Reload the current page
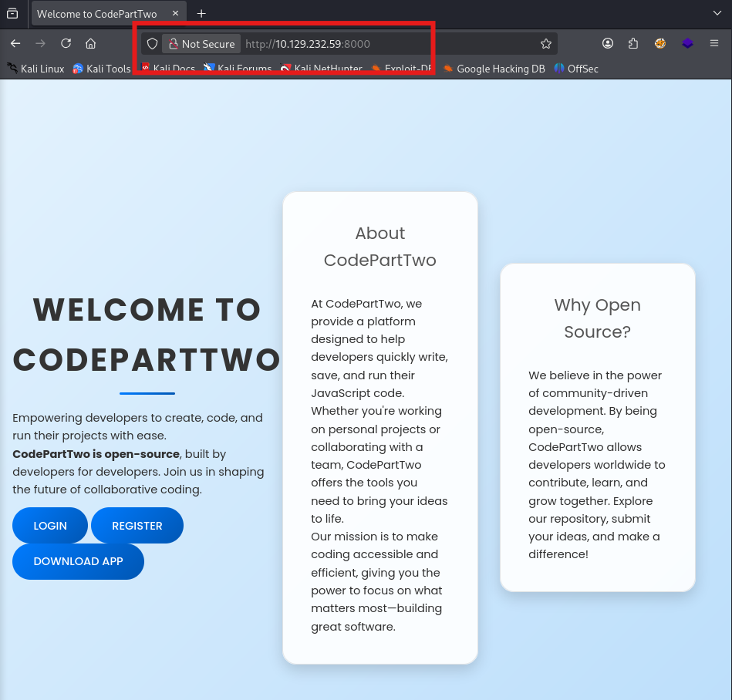Image resolution: width=732 pixels, height=700 pixels. (66, 43)
